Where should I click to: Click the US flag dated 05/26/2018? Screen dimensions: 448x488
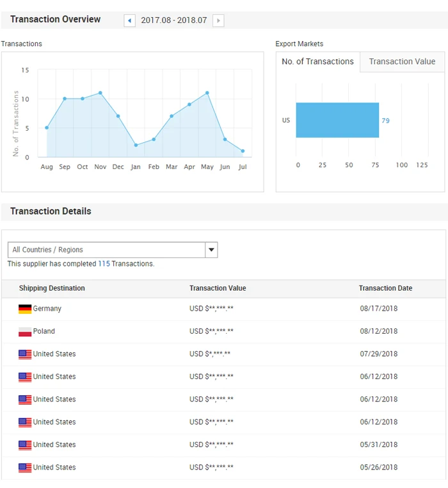(x=25, y=468)
